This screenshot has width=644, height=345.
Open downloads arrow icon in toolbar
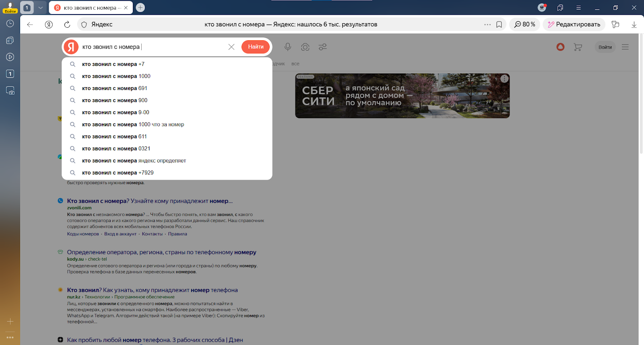pos(634,25)
